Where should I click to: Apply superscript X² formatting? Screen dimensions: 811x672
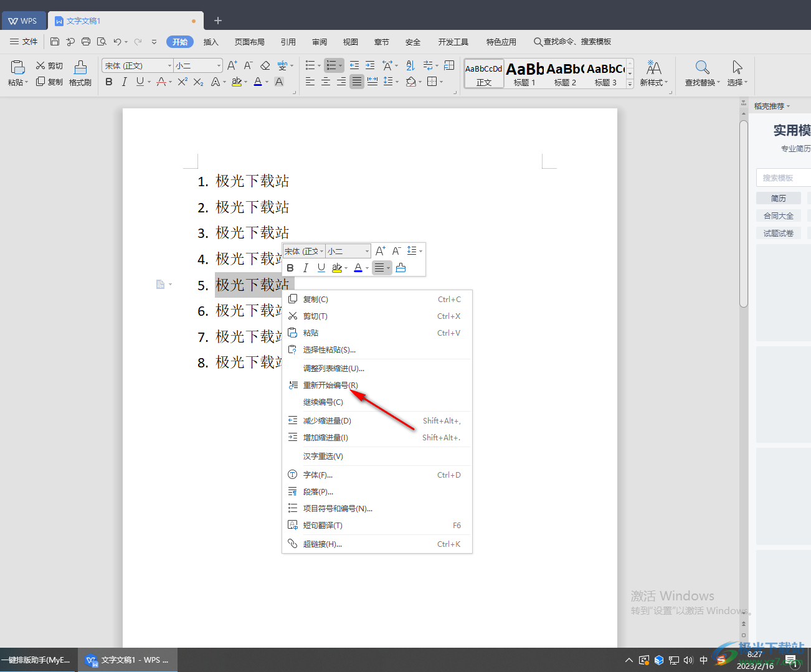pos(183,82)
